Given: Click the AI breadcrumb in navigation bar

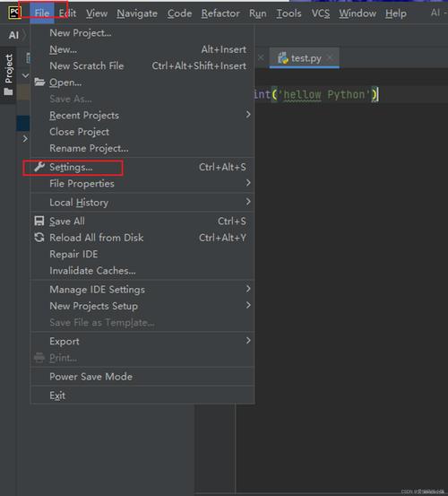Looking at the screenshot, I should pos(13,35).
